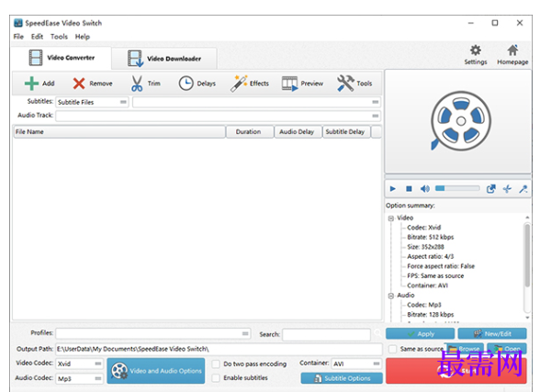
Task: Click the scissors icon in the player bar
Action: (x=507, y=188)
